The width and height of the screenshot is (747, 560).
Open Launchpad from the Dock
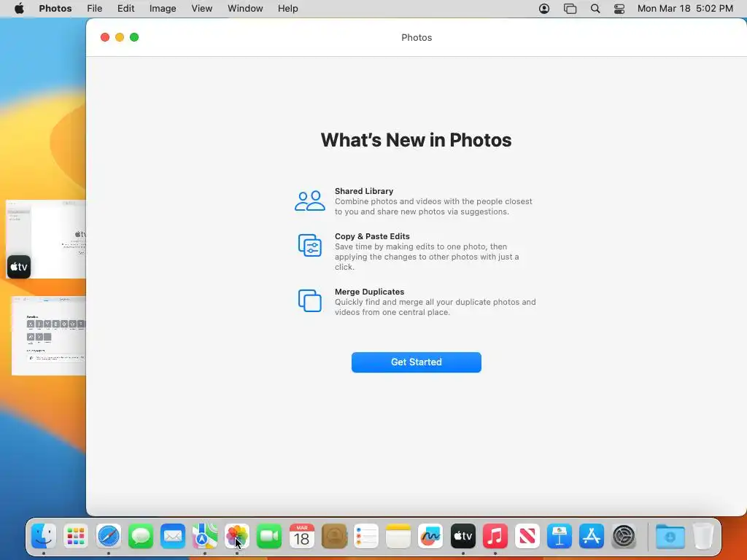pyautogui.click(x=76, y=537)
